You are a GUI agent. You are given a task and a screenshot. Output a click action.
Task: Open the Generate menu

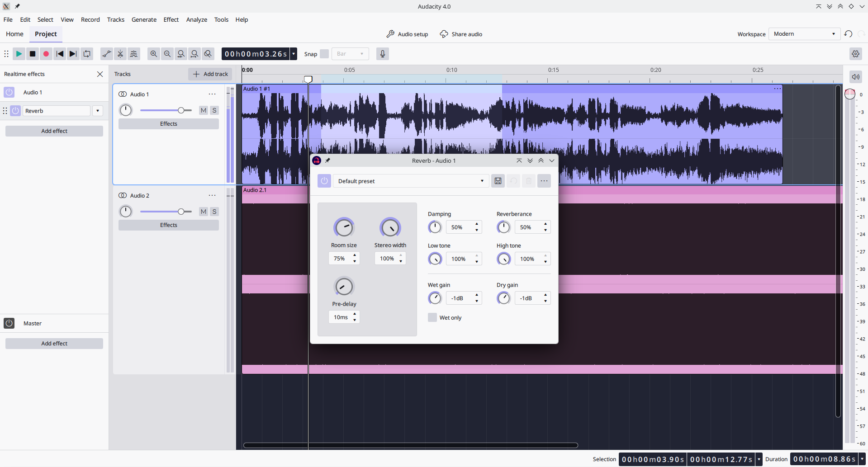144,19
